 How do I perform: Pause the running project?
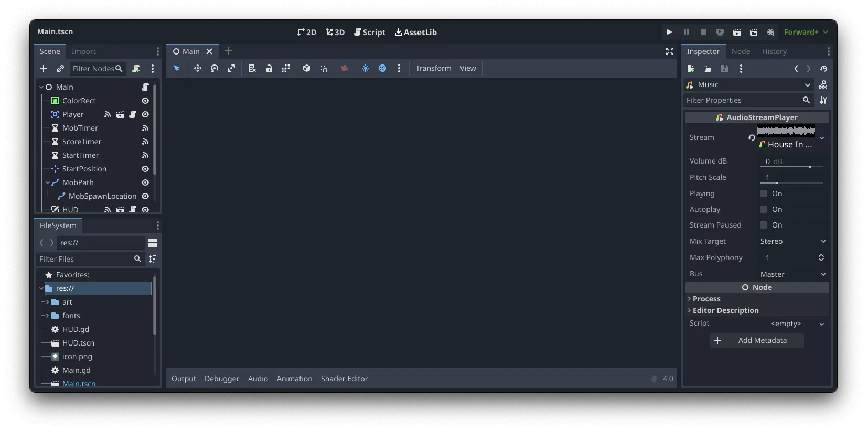click(x=686, y=32)
